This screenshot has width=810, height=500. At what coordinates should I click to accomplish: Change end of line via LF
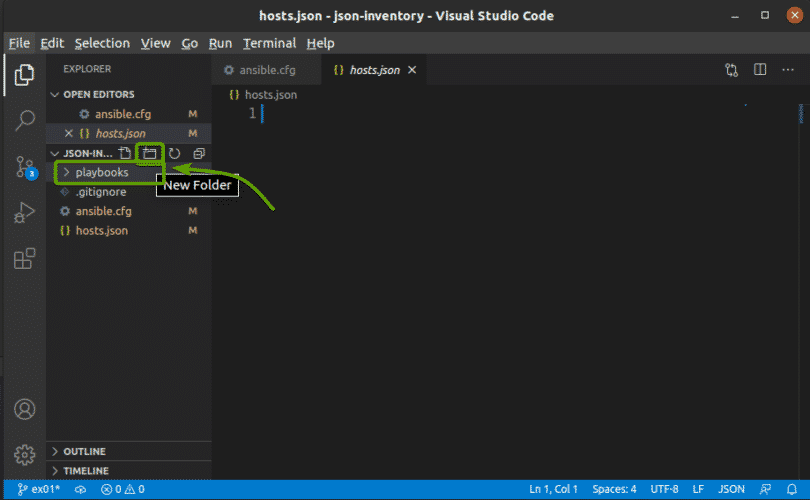[698, 489]
